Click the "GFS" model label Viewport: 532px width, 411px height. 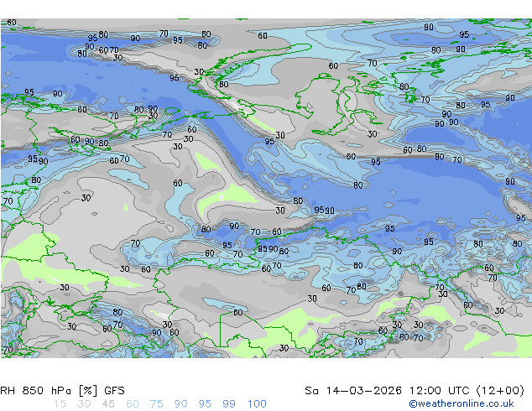[x=114, y=391]
